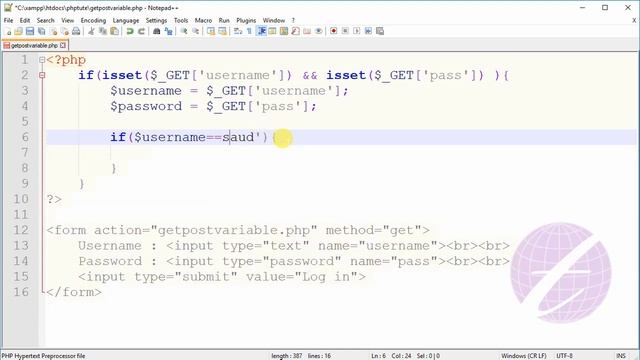
Task: Create a new file with the New icon
Action: pos(8,31)
